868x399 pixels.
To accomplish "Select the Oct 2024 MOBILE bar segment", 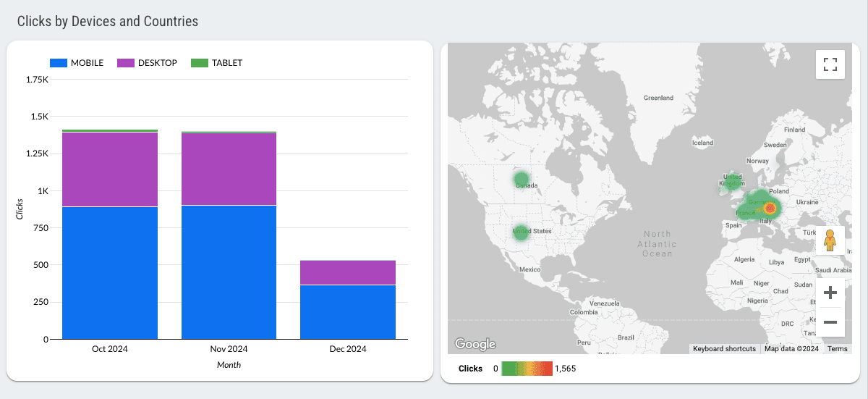I will click(110, 273).
